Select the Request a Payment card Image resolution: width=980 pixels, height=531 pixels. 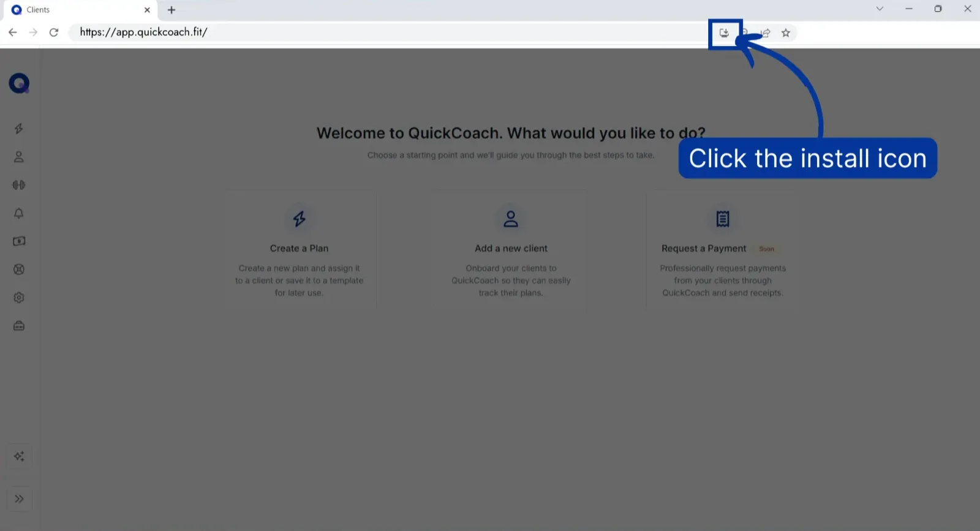pos(722,250)
